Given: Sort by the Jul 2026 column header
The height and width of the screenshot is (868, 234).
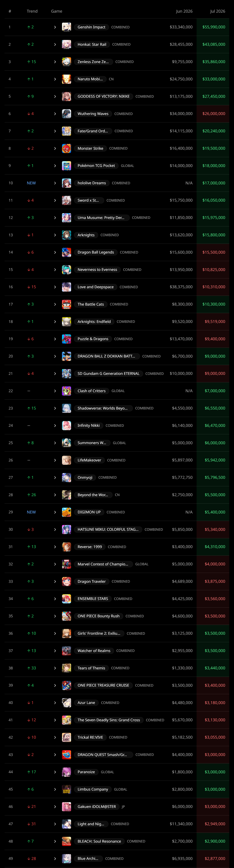Looking at the screenshot, I should [x=218, y=11].
